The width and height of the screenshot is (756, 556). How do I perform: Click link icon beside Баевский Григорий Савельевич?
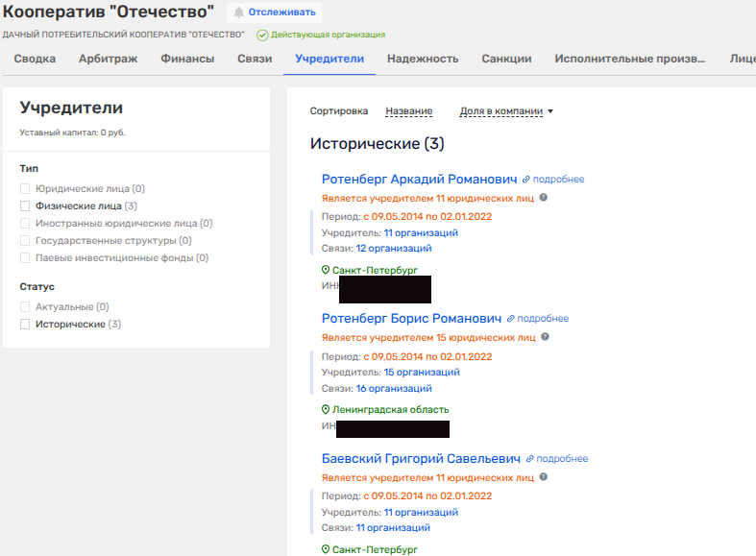[x=530, y=459]
